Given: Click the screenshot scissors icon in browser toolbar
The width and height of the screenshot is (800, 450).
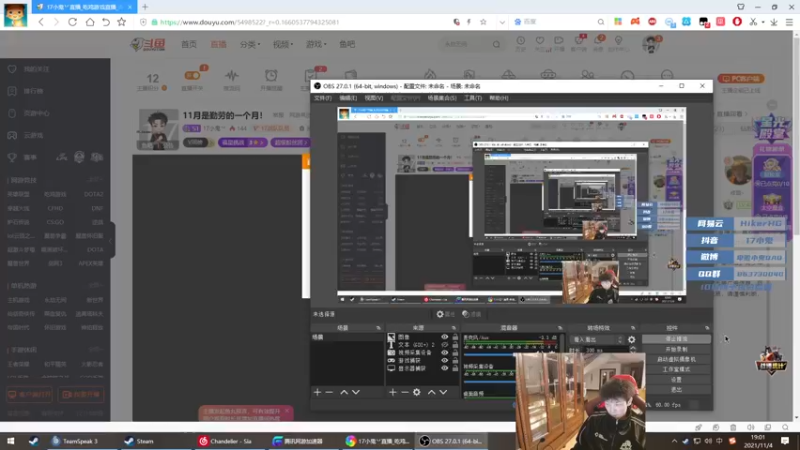Looking at the screenshot, I should click(x=753, y=22).
